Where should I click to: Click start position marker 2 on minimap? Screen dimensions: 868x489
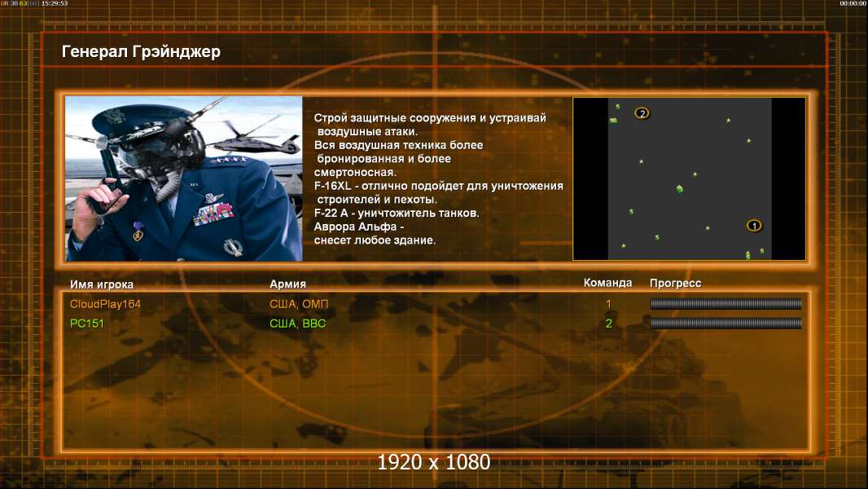coord(642,113)
